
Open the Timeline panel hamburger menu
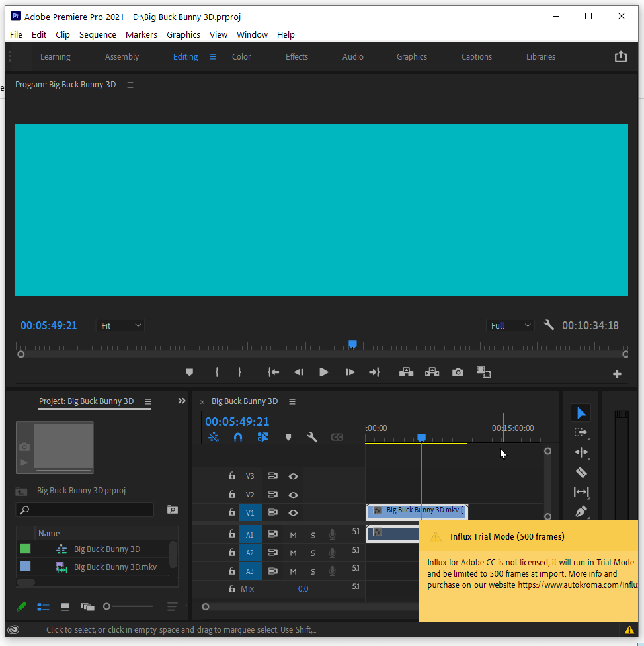(x=292, y=401)
